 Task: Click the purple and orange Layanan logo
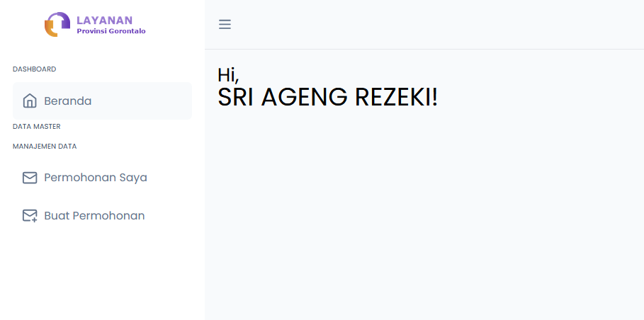pyautogui.click(x=57, y=24)
